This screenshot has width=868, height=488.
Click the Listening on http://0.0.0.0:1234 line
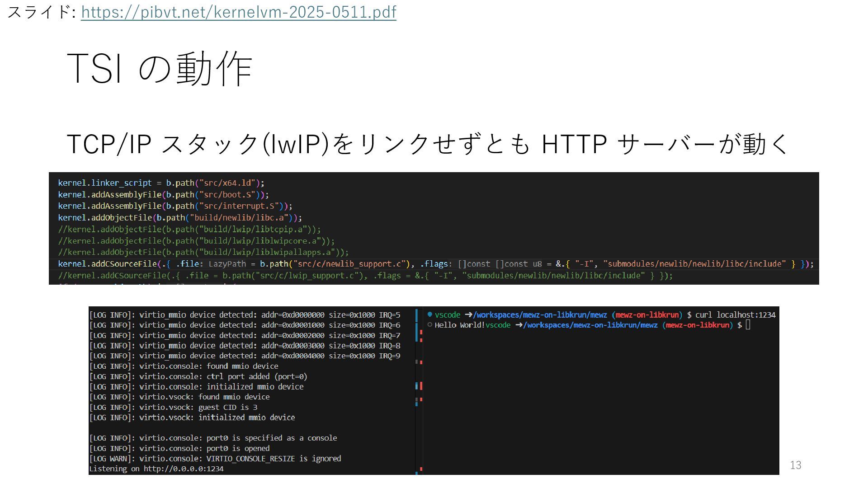click(x=156, y=469)
